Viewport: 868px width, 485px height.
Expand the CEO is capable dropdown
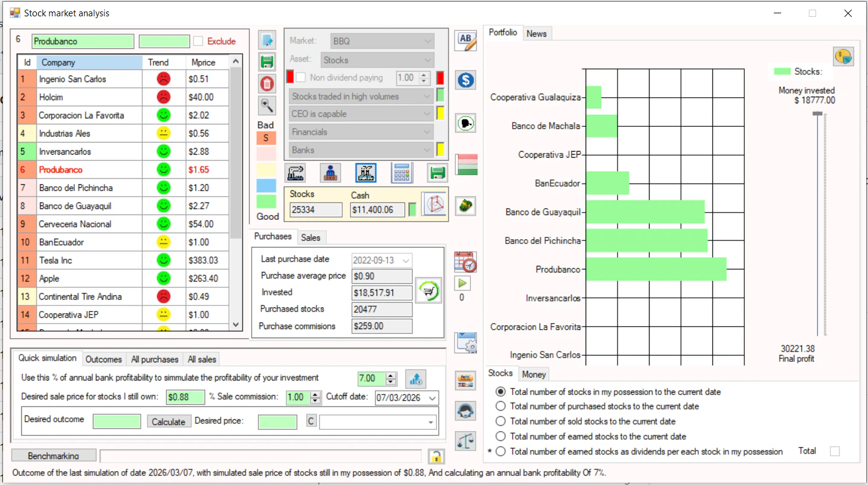[x=360, y=114]
